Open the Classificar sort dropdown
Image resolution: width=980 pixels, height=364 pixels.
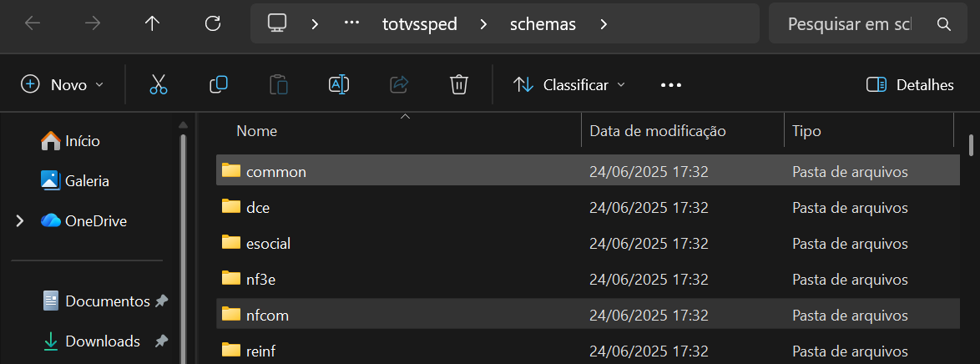(569, 84)
